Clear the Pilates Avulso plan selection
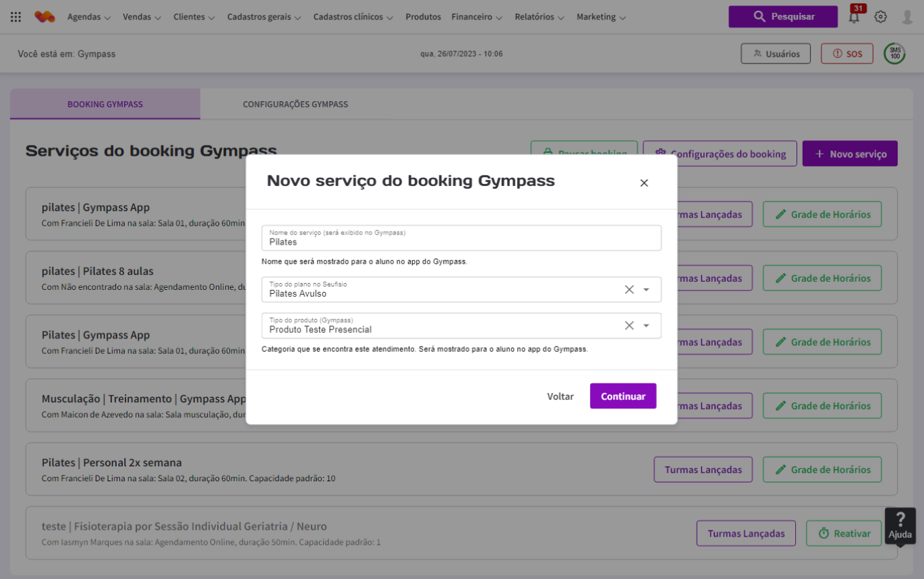This screenshot has width=924, height=579. [x=629, y=289]
